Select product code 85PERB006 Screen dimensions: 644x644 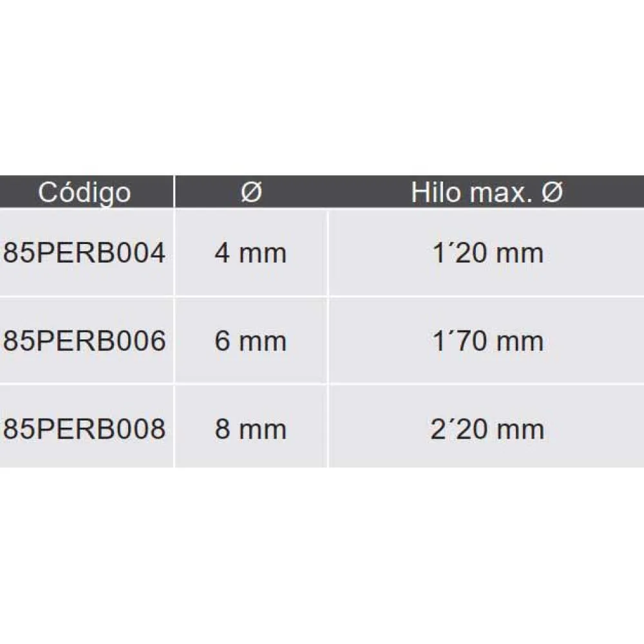[84, 341]
